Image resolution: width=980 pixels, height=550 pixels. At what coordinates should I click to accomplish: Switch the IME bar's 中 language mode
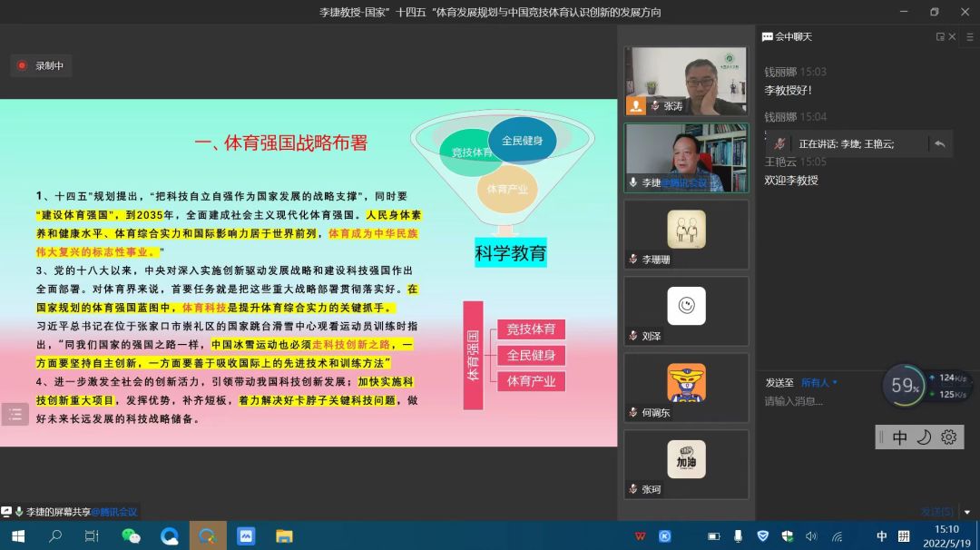pos(899,437)
